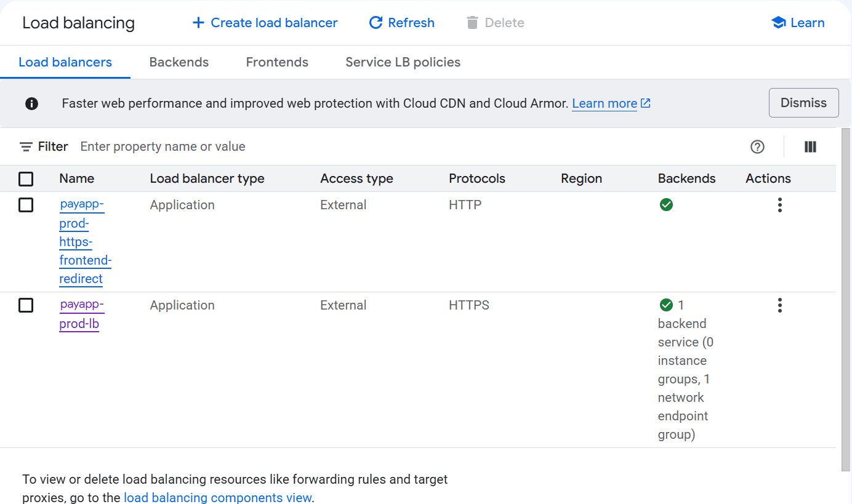The image size is (852, 504).
Task: Click the Filter icon
Action: tap(26, 146)
